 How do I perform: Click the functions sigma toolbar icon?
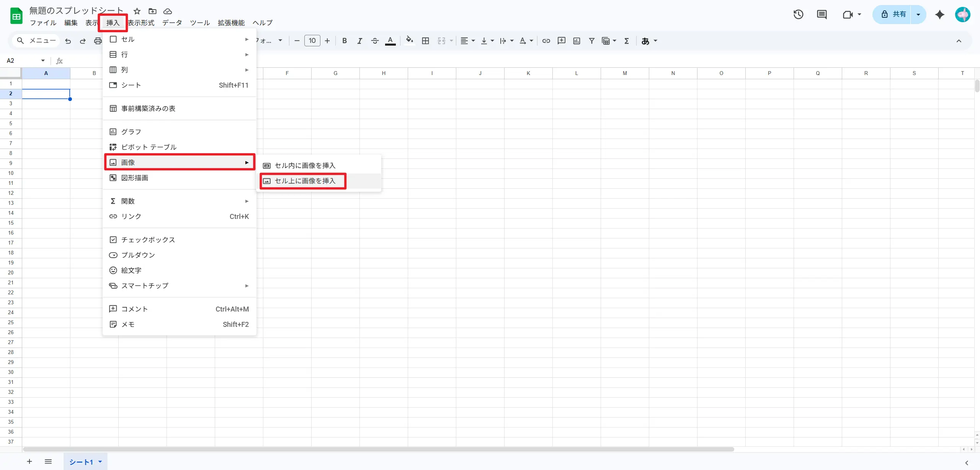click(627, 41)
